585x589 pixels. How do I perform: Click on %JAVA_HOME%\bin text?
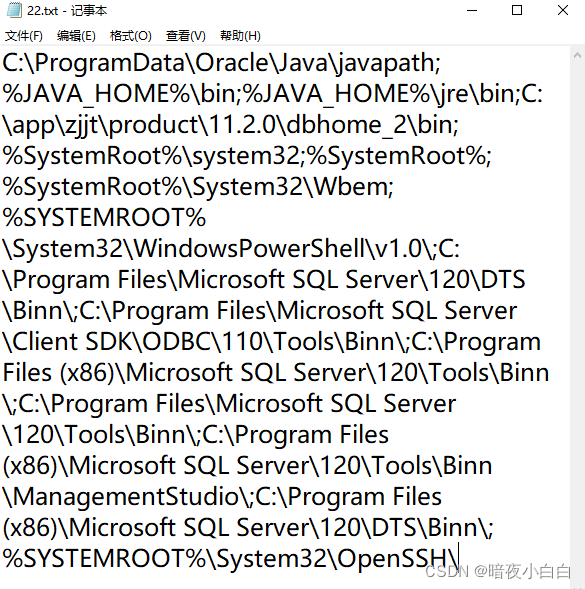point(122,94)
